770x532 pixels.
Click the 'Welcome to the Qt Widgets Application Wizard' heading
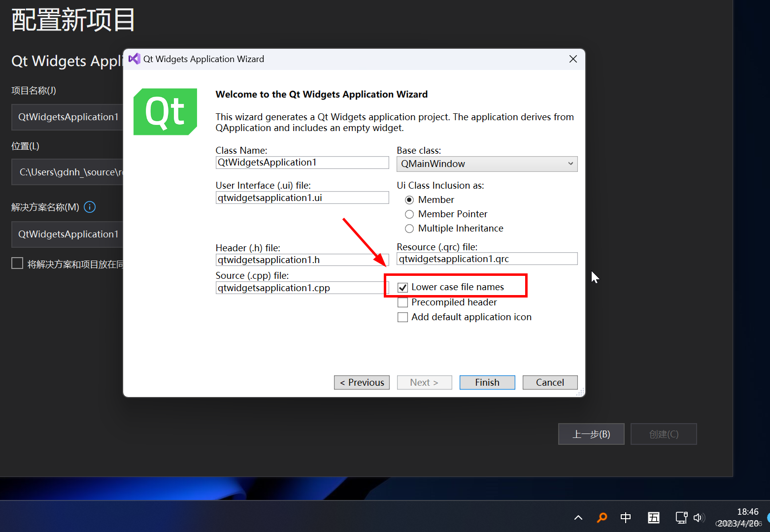pyautogui.click(x=321, y=95)
